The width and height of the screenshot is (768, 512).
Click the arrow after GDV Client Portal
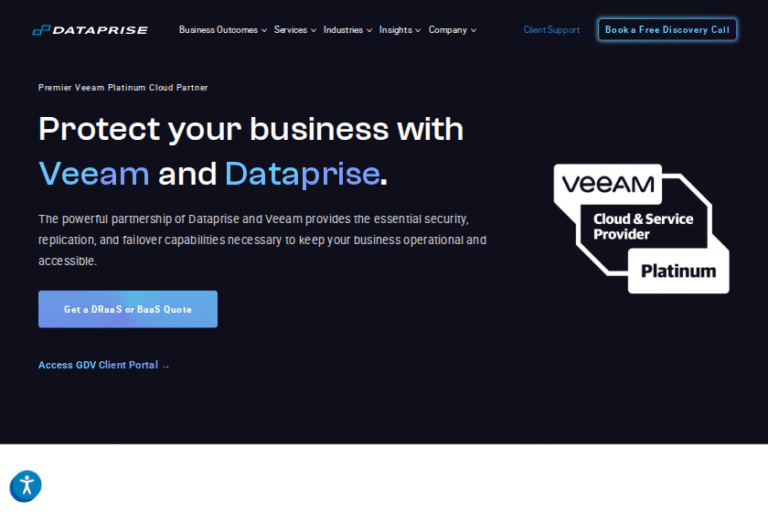166,365
